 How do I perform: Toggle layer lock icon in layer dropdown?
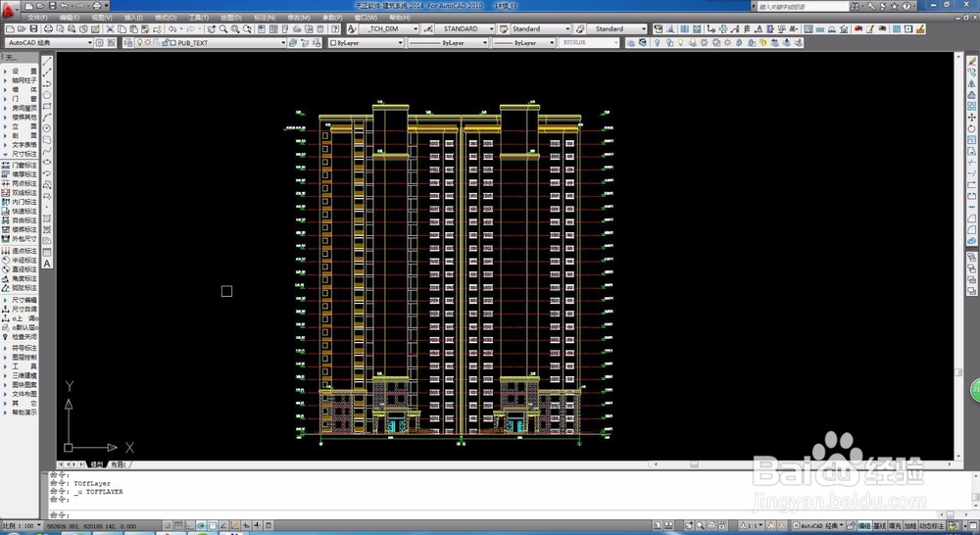[165, 42]
